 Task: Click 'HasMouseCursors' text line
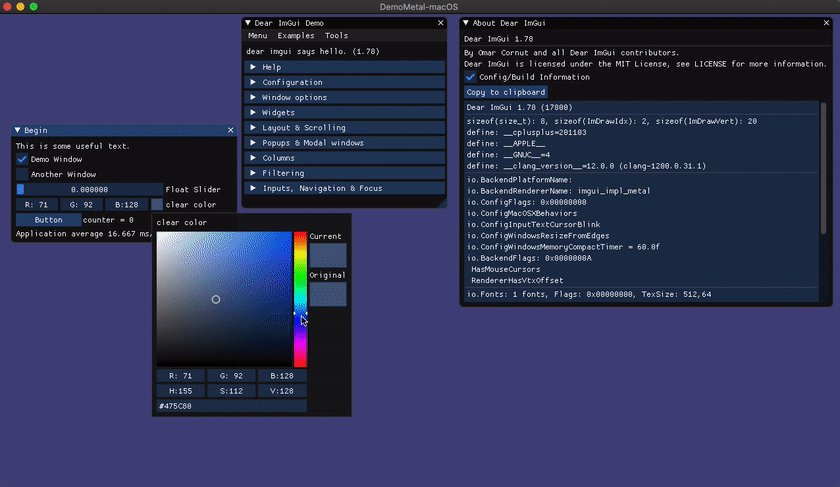coord(505,269)
